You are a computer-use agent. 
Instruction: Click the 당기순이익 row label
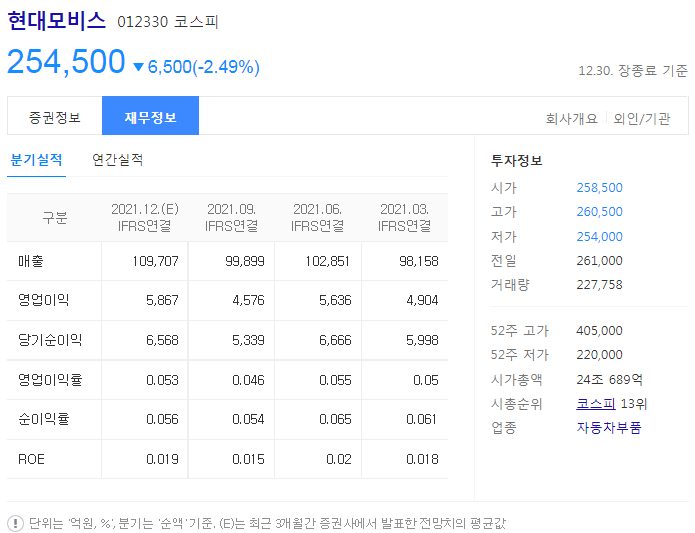50,340
